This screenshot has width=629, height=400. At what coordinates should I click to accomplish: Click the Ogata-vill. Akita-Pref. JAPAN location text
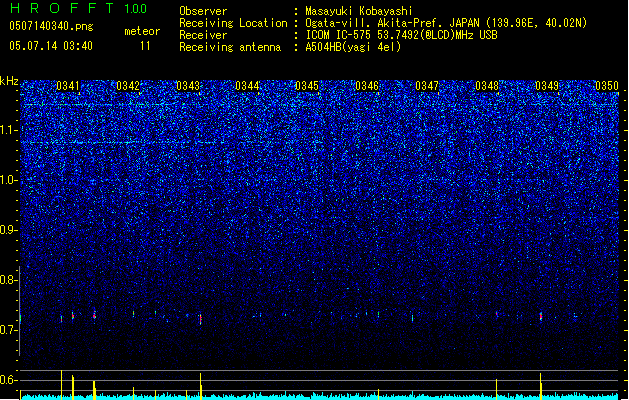click(x=446, y=23)
